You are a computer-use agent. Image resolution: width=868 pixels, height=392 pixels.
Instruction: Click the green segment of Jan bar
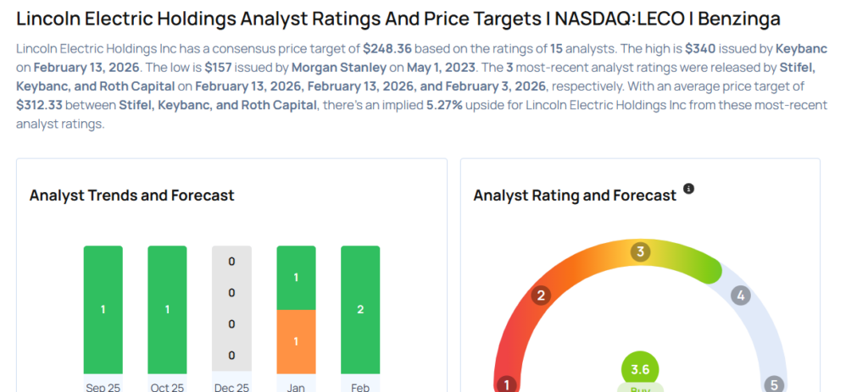tap(296, 278)
